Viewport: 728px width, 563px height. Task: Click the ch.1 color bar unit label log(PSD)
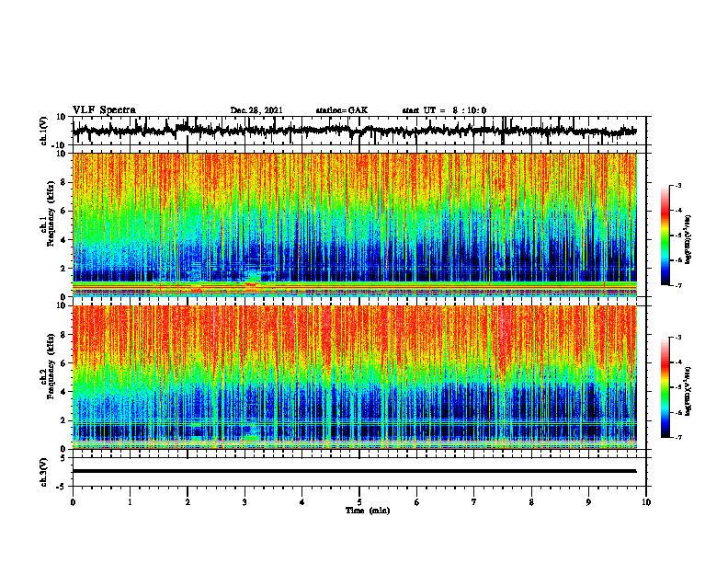point(688,240)
